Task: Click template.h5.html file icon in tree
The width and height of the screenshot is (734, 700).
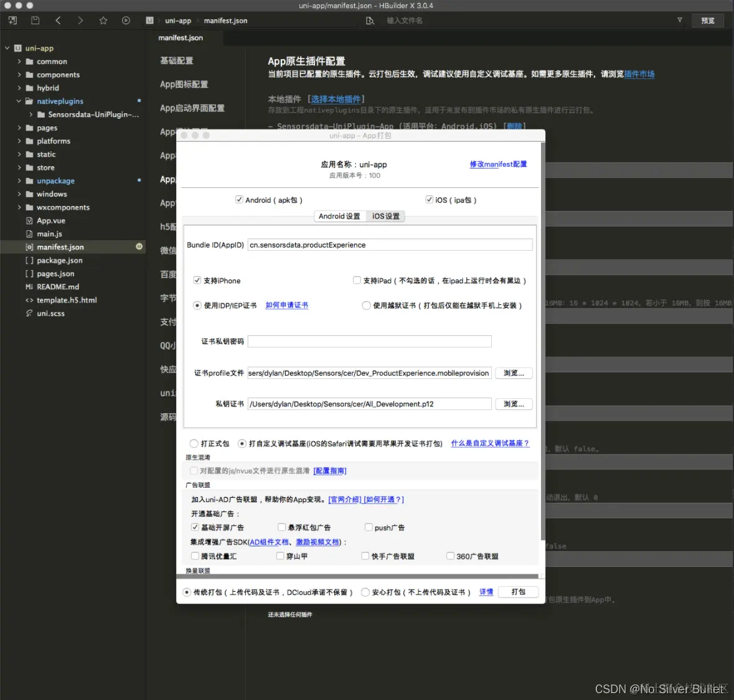Action: click(x=29, y=301)
